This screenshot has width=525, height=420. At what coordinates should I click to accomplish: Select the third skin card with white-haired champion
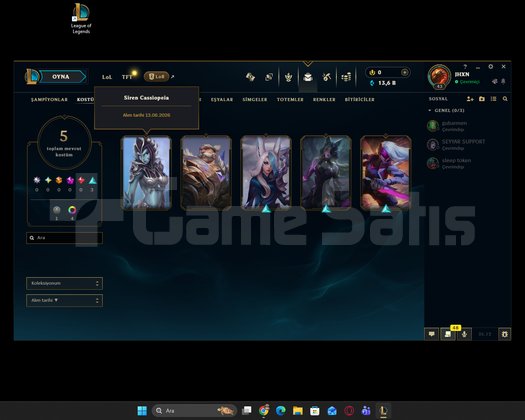(266, 173)
